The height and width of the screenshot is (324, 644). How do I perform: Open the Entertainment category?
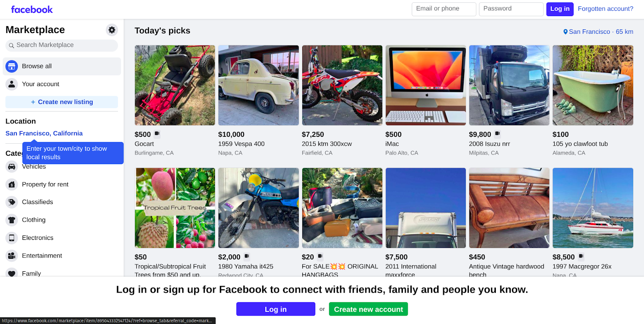[x=41, y=255]
